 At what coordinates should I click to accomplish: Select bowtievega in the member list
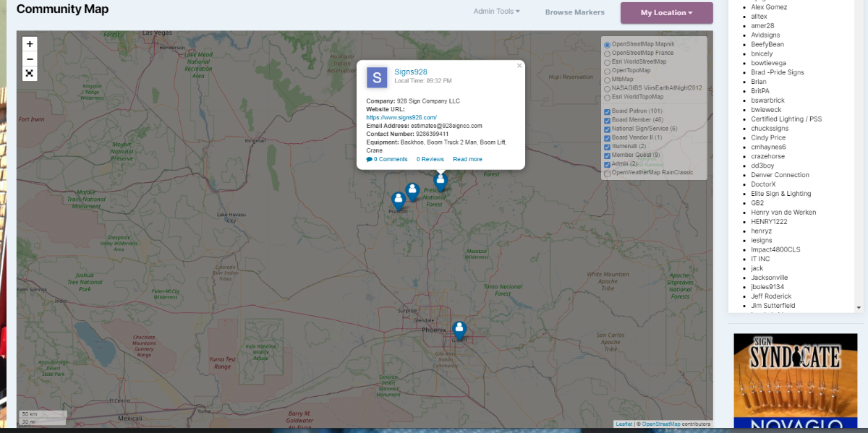[x=767, y=63]
